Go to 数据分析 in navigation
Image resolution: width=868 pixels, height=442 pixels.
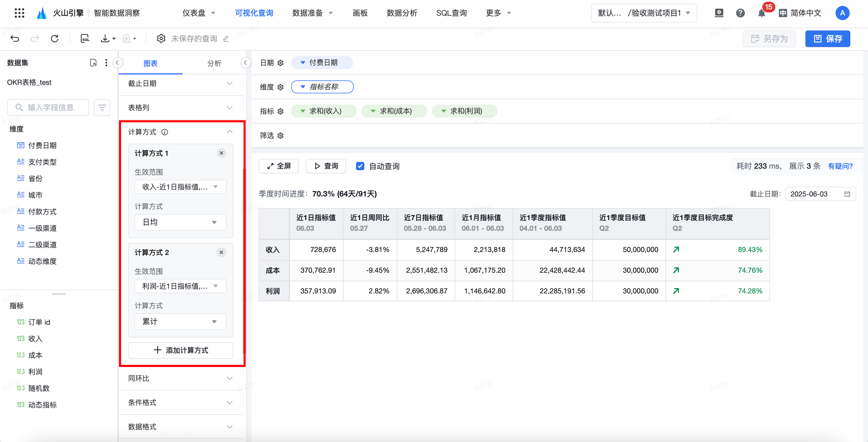402,13
